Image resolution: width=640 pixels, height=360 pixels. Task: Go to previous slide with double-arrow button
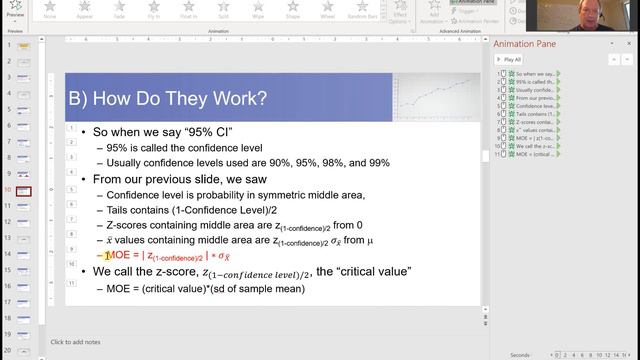[x=485, y=317]
